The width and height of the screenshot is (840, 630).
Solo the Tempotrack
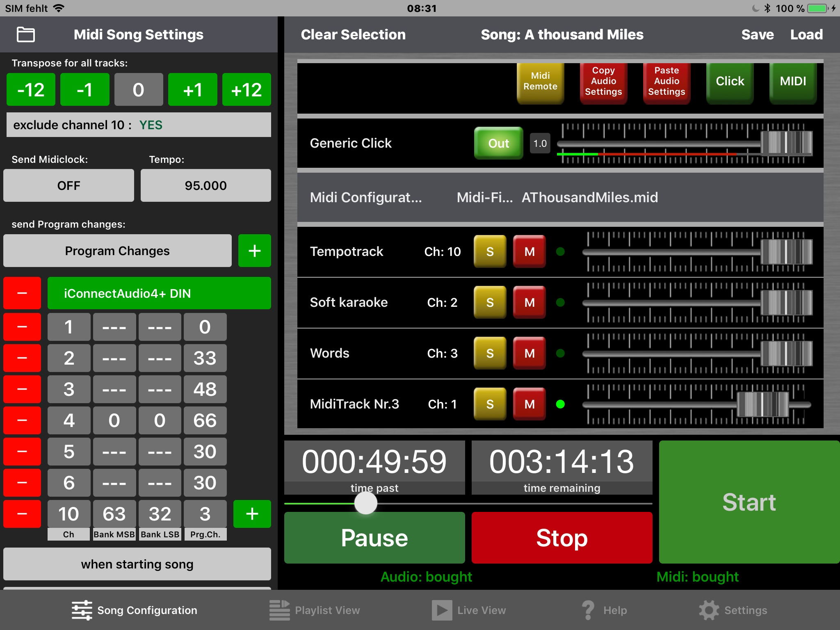tap(490, 251)
